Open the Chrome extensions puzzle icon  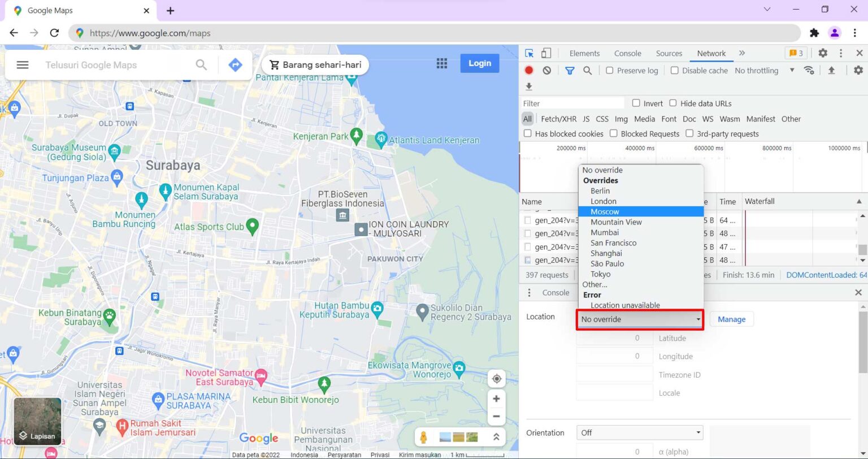[814, 33]
